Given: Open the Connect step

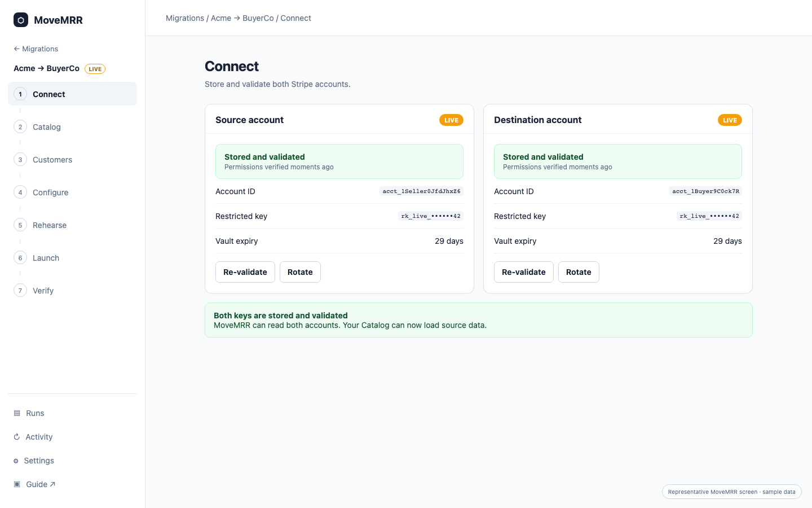Looking at the screenshot, I should (72, 94).
